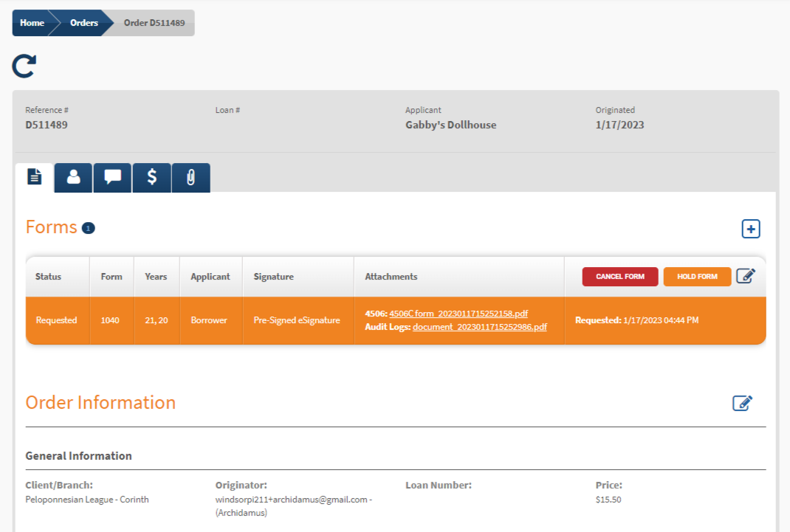Click originated date 1/17/2023
This screenshot has height=532, width=790.
pyautogui.click(x=619, y=125)
